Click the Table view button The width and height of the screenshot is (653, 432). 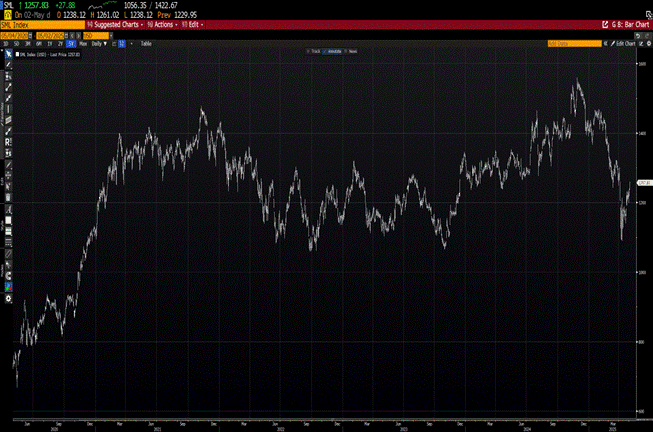pos(146,44)
